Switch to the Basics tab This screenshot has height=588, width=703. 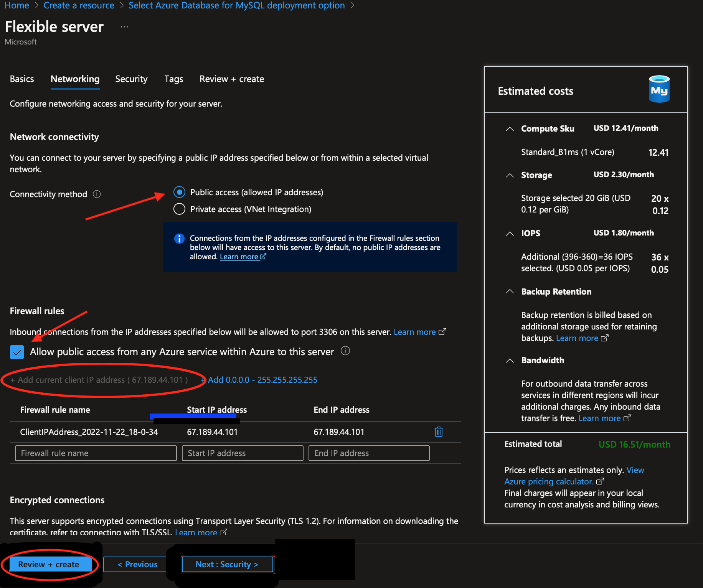[22, 79]
